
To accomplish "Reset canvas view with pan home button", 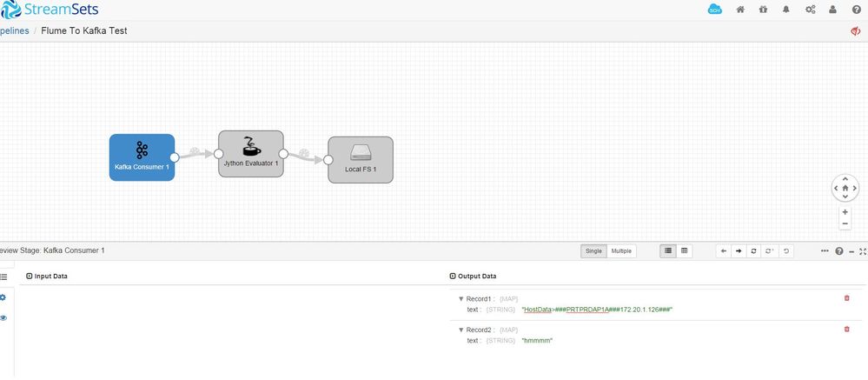I will [845, 189].
